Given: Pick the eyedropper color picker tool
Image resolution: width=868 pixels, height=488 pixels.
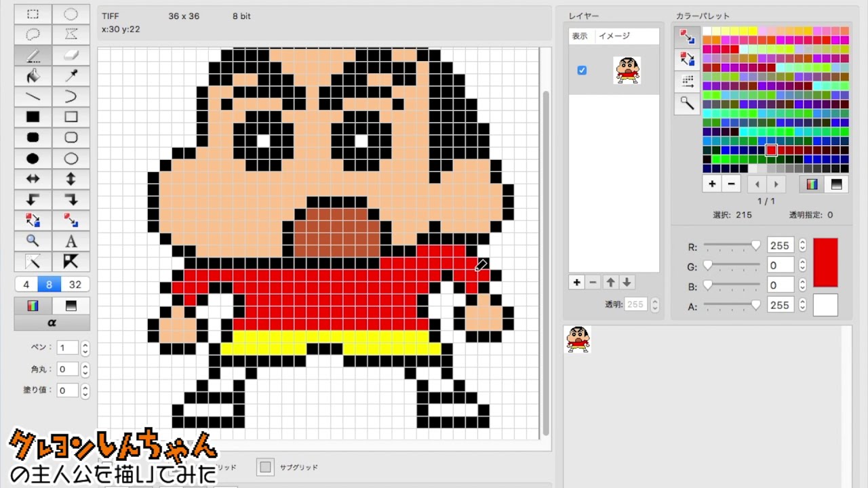Looking at the screenshot, I should tap(71, 75).
